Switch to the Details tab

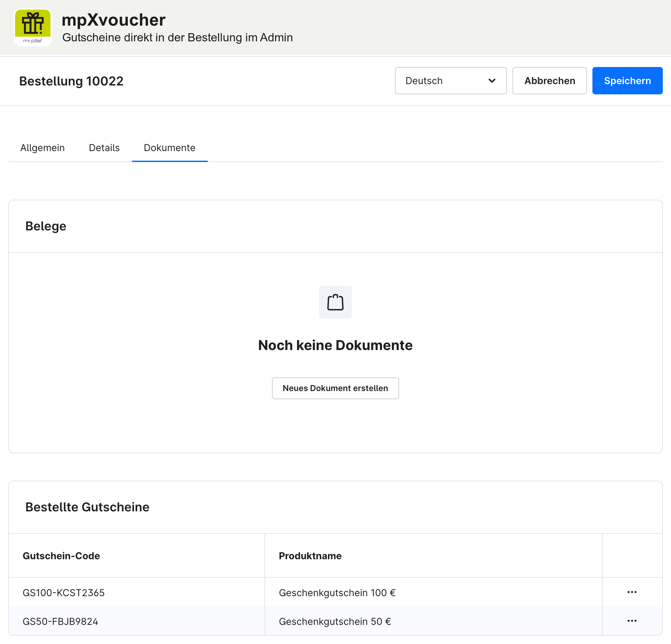point(104,148)
